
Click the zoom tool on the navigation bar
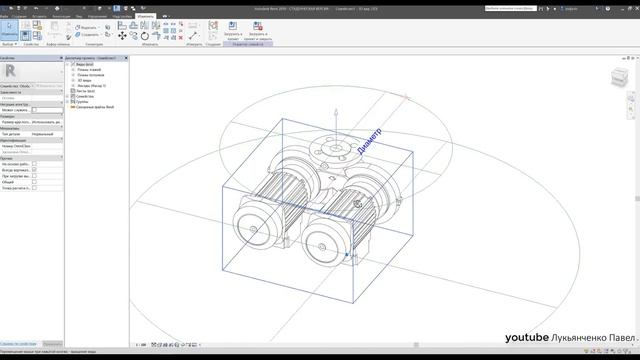631,109
